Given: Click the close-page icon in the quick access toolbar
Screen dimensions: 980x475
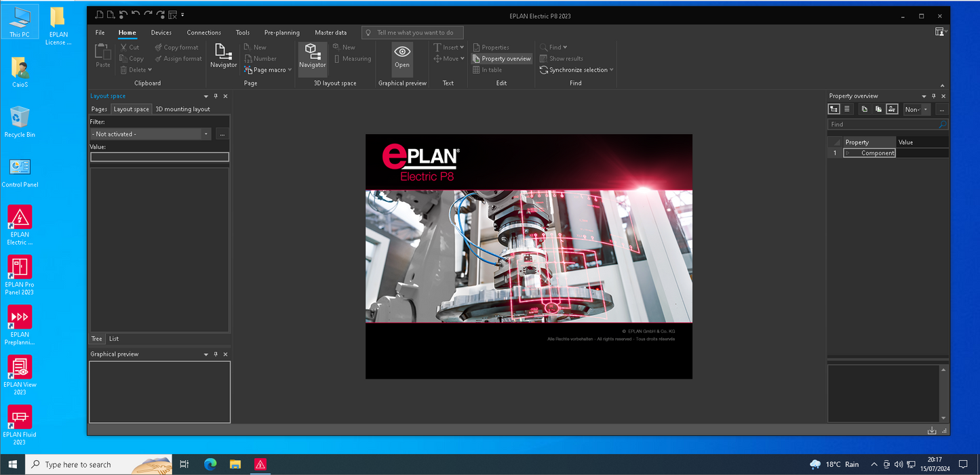Looking at the screenshot, I should pos(172,14).
